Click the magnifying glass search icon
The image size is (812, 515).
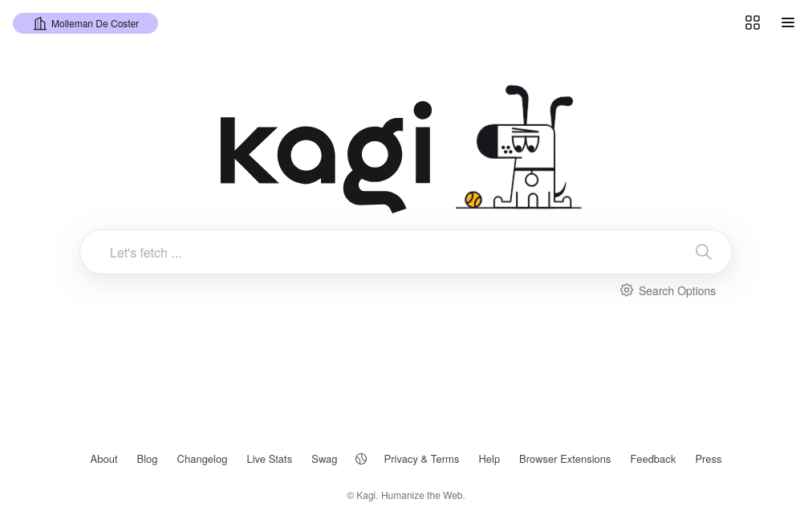click(703, 252)
